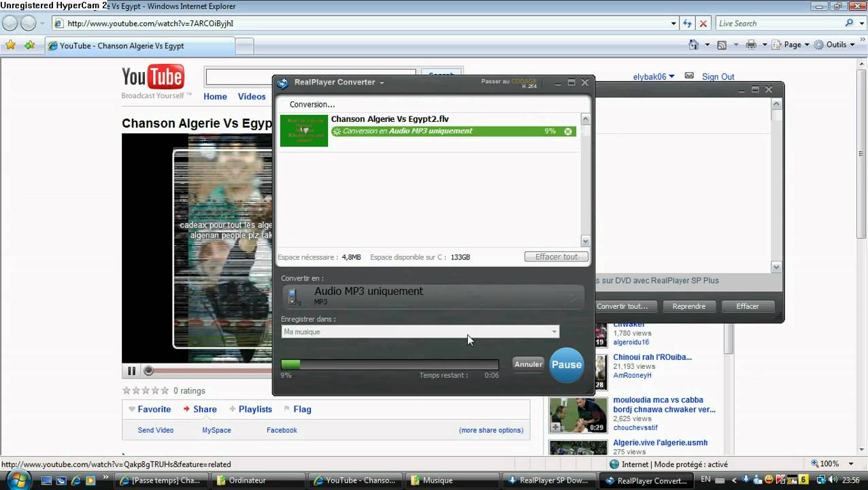Add to Favorites with the star-plus icon
868x490 pixels.
click(x=29, y=45)
